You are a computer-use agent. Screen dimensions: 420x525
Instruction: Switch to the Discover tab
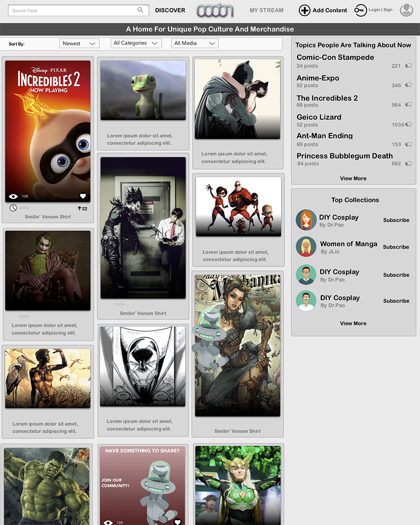(x=170, y=10)
